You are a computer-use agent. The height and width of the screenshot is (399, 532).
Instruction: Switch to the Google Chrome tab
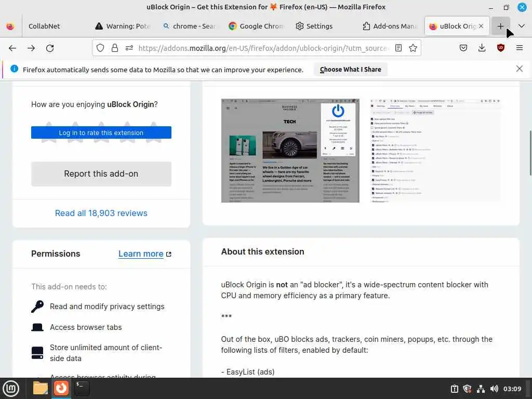click(256, 26)
